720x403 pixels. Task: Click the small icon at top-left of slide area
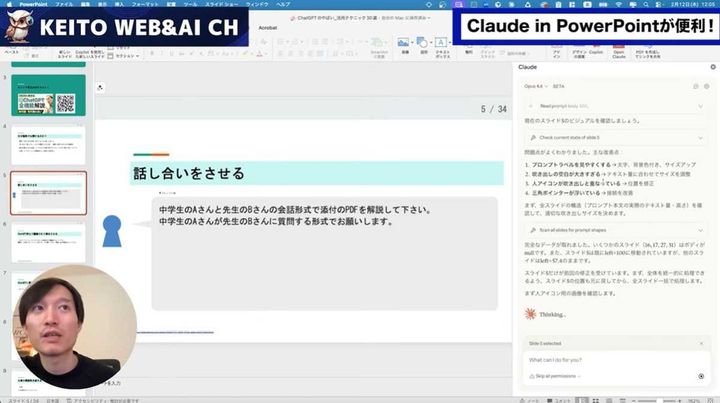(x=100, y=87)
